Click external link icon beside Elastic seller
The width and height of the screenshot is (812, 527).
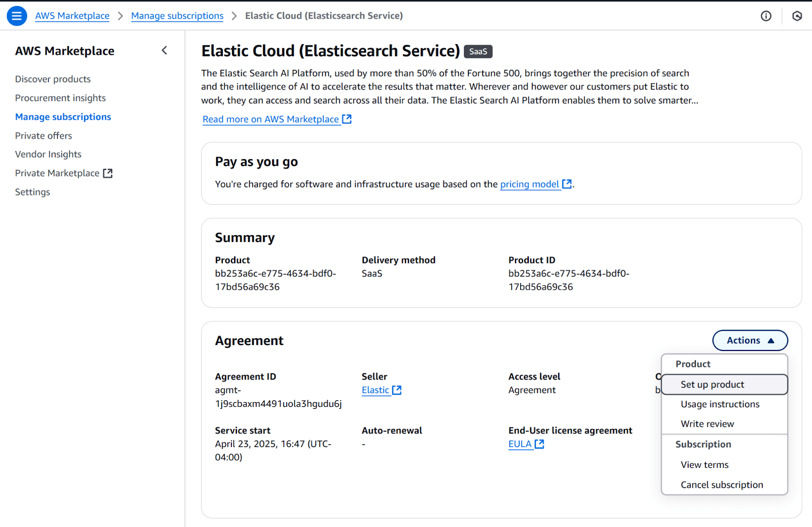(397, 390)
